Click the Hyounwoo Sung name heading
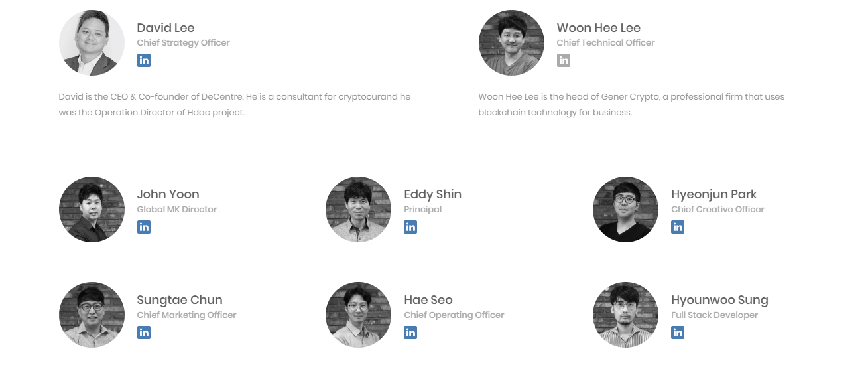The image size is (868, 371). pyautogui.click(x=719, y=300)
